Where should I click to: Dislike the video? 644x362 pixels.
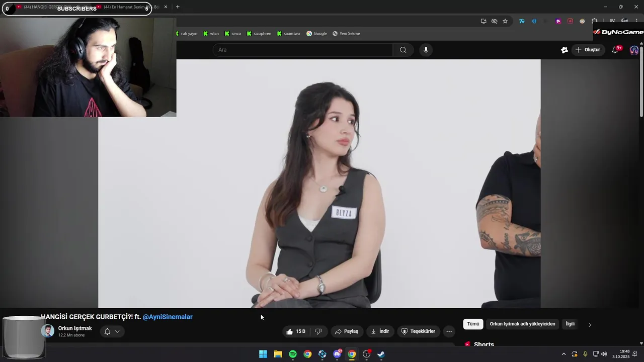pos(318,331)
